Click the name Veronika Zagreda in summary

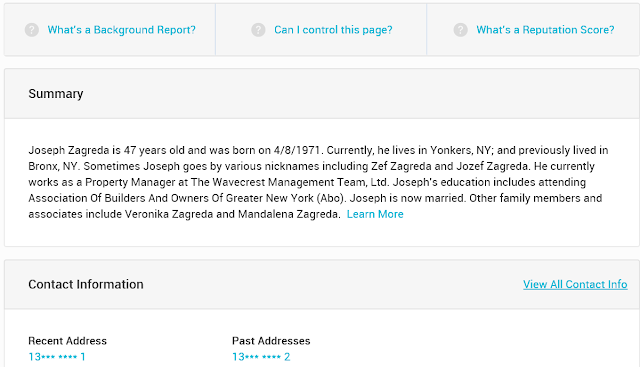pyautogui.click(x=169, y=214)
